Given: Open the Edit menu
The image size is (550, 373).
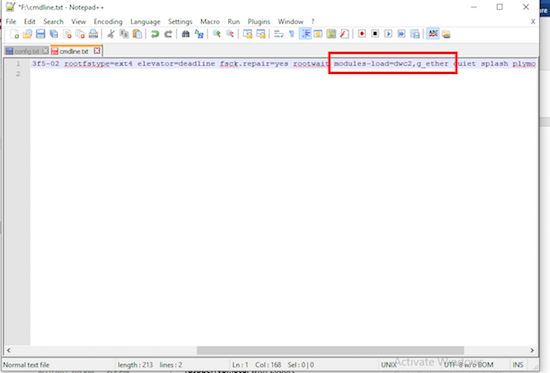Looking at the screenshot, I should pos(29,21).
